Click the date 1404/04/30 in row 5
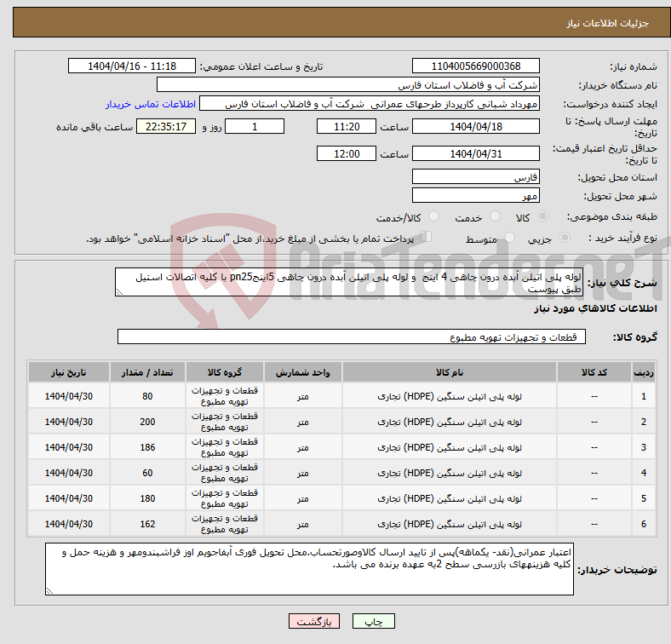This screenshot has height=644, width=671. tap(69, 498)
